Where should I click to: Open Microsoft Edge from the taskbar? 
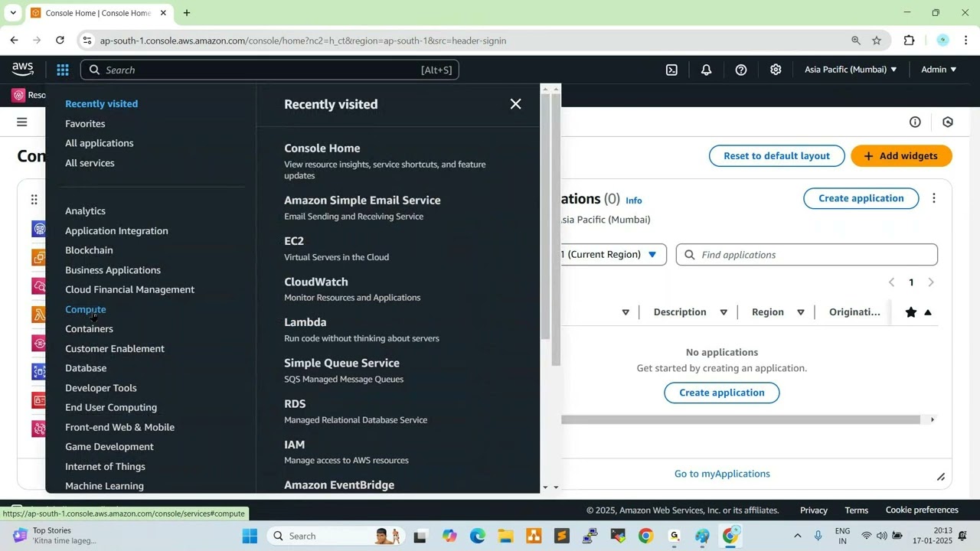(x=478, y=536)
